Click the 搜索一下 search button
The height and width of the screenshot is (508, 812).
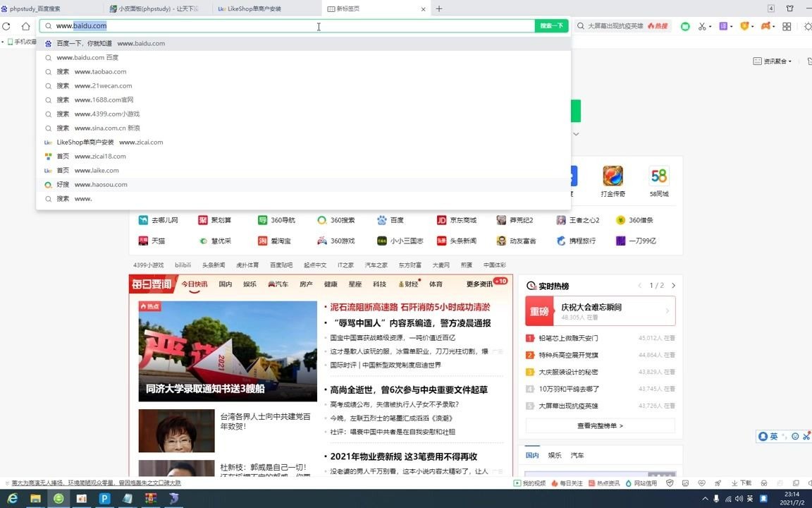[551, 25]
